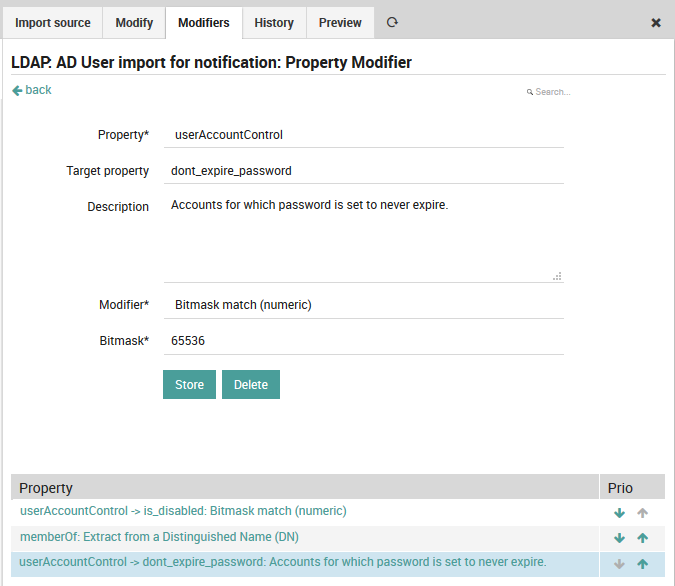The width and height of the screenshot is (675, 586).
Task: Move dont_expire_password modifier up in priority
Action: [x=643, y=564]
